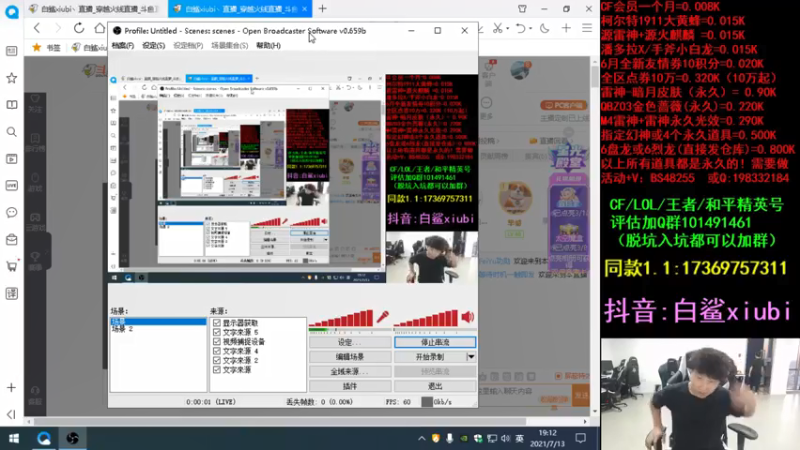Uncheck the 文字来源 2 source
The height and width of the screenshot is (450, 800).
click(x=217, y=360)
